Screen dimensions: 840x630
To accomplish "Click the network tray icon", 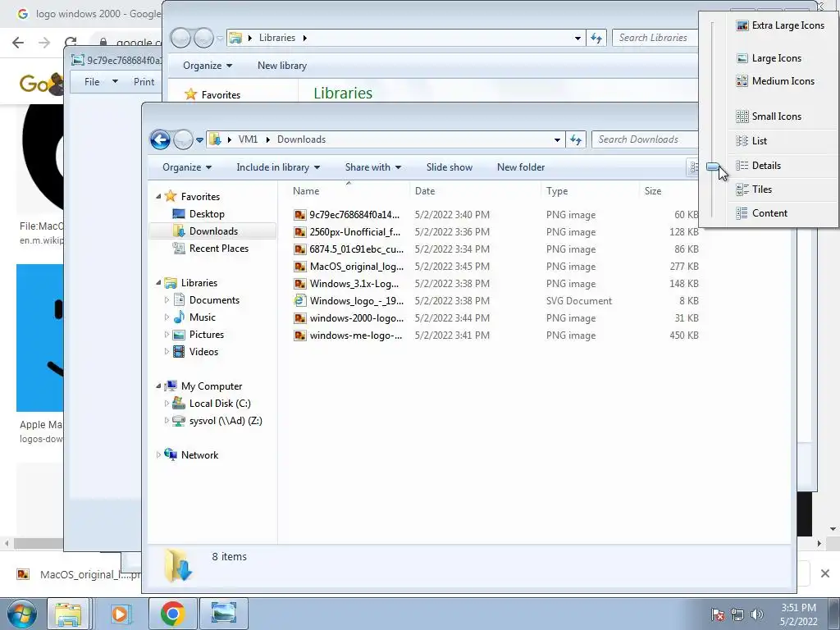I will pyautogui.click(x=737, y=614).
